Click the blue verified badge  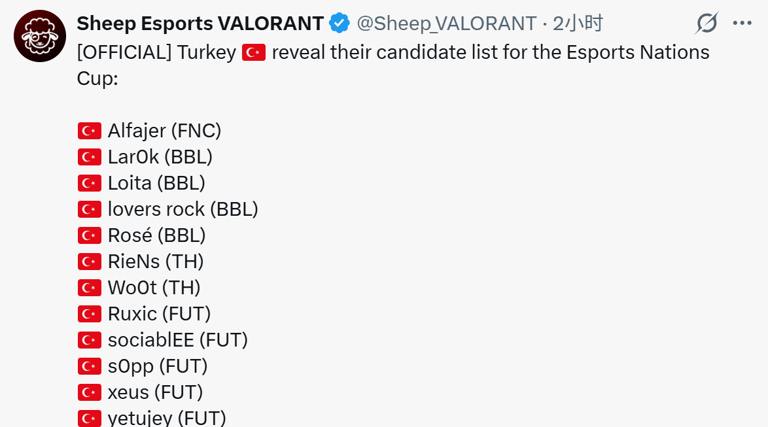click(x=340, y=23)
